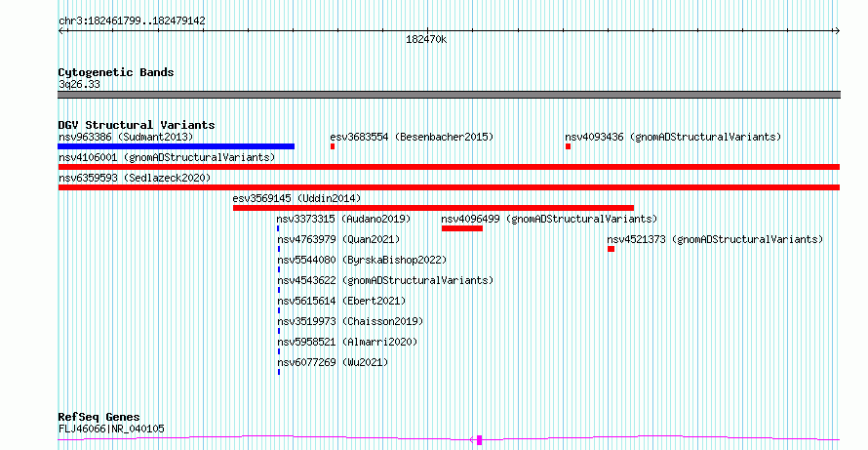Click the red nsv4096499 variant bar
Image resolution: width=868 pixels, height=450 pixels.
pos(462,228)
